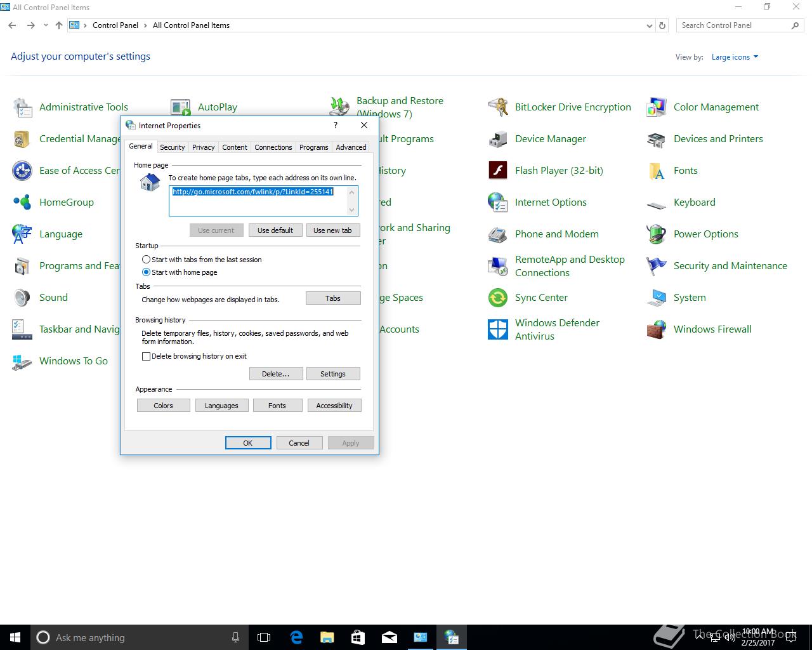The height and width of the screenshot is (650, 812).
Task: Select Start with tabs from last session
Action: [147, 260]
